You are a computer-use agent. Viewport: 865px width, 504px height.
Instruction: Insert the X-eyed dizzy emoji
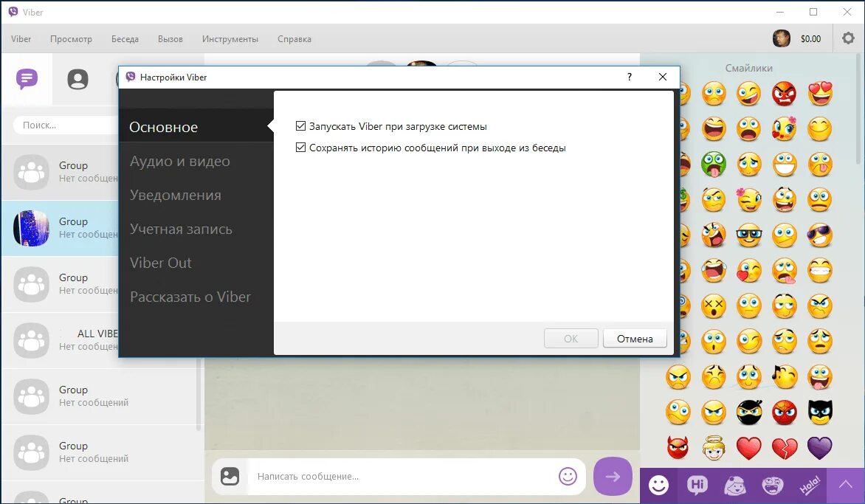point(713,305)
